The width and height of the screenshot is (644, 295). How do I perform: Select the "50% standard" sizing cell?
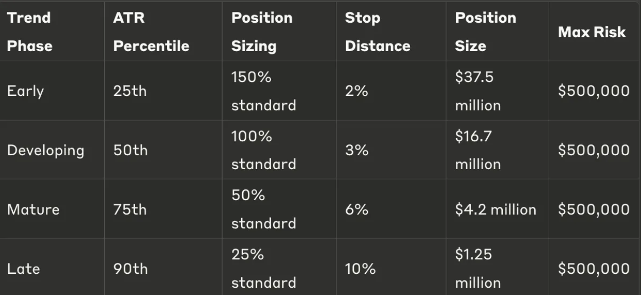(263, 209)
